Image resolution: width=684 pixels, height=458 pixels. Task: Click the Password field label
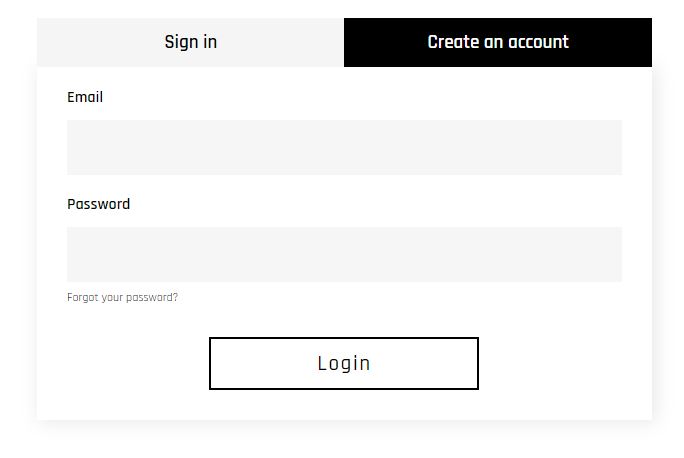click(98, 204)
